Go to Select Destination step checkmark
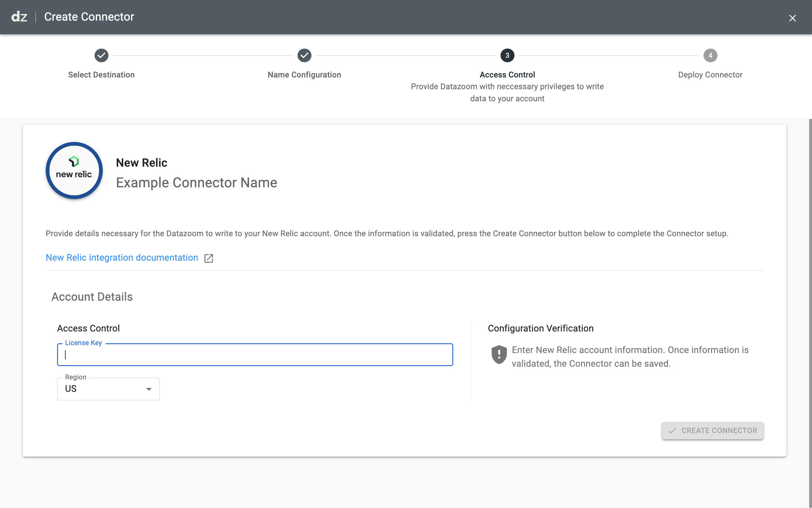Screen dimensions: 812x508 point(101,56)
